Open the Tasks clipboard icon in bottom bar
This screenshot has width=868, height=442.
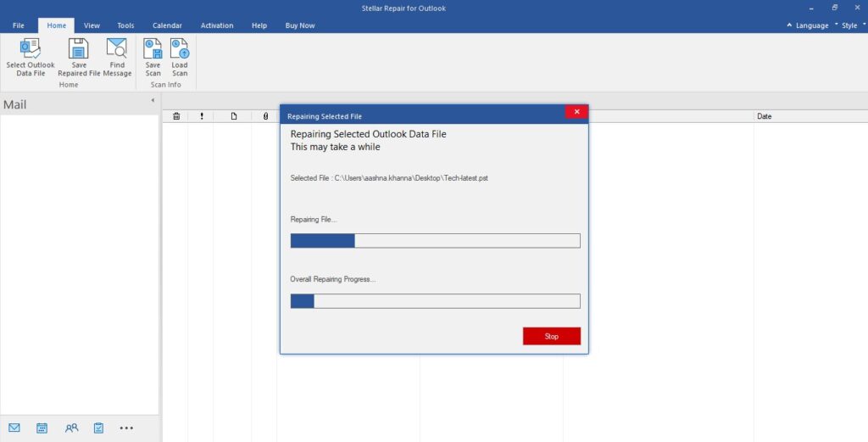pyautogui.click(x=98, y=428)
